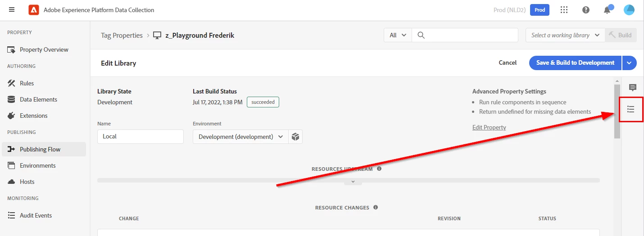Click the Resources Upstream info icon
Screen dimensions: 644x236
379,169
